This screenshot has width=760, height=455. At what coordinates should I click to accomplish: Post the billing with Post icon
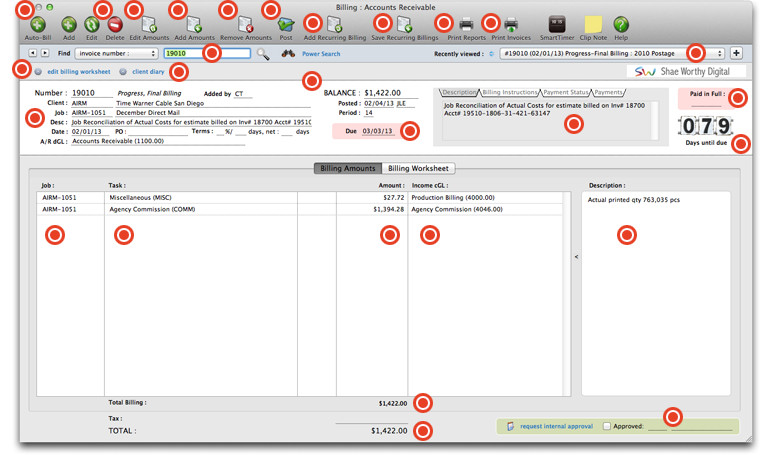(x=286, y=25)
